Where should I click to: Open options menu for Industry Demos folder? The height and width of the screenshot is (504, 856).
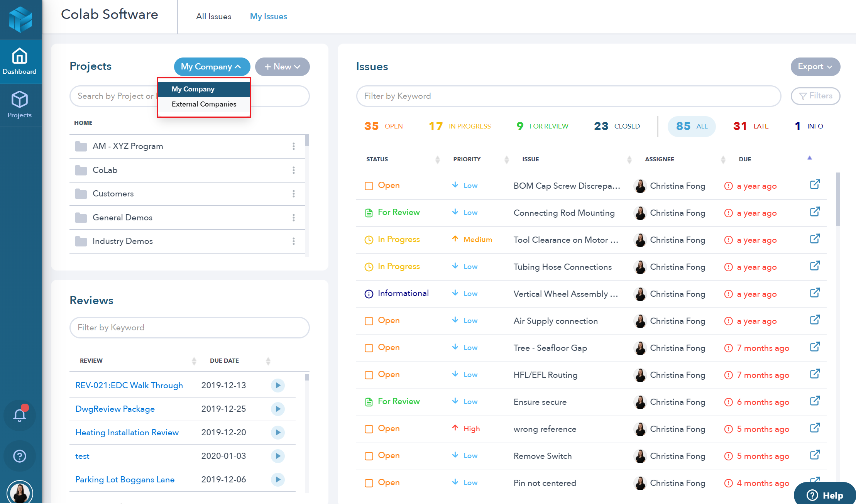coord(294,241)
